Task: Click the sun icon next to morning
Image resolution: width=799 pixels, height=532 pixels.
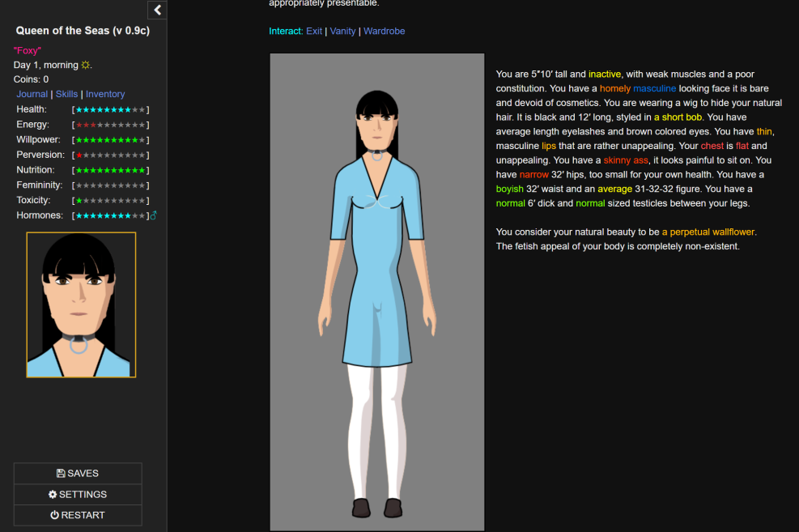Action: pos(85,65)
